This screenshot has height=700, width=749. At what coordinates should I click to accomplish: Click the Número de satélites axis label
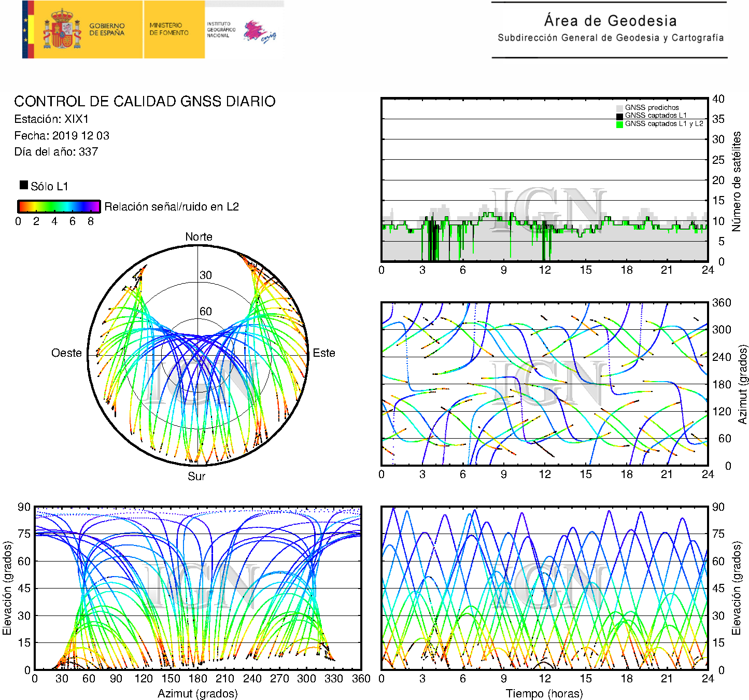point(736,181)
